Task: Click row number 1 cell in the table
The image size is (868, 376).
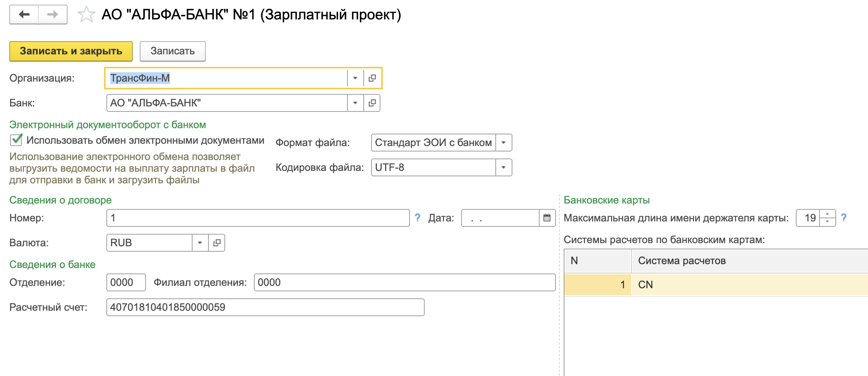Action: point(598,285)
